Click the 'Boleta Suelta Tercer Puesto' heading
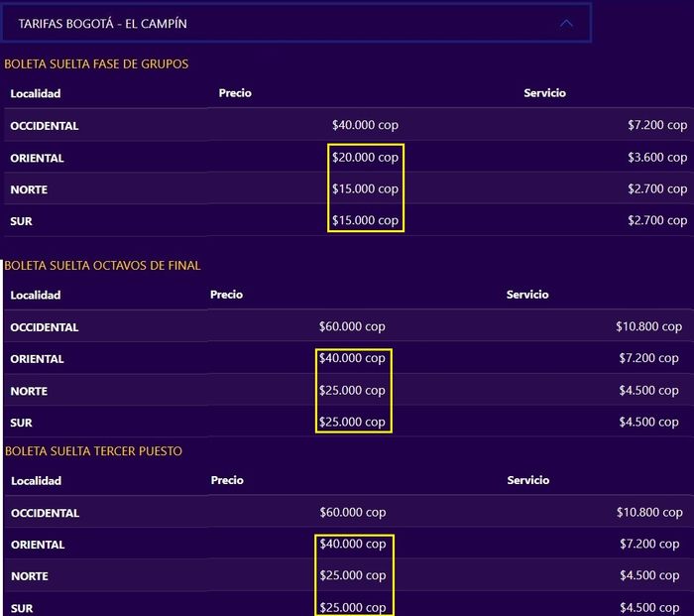This screenshot has height=616, width=694. click(x=93, y=451)
